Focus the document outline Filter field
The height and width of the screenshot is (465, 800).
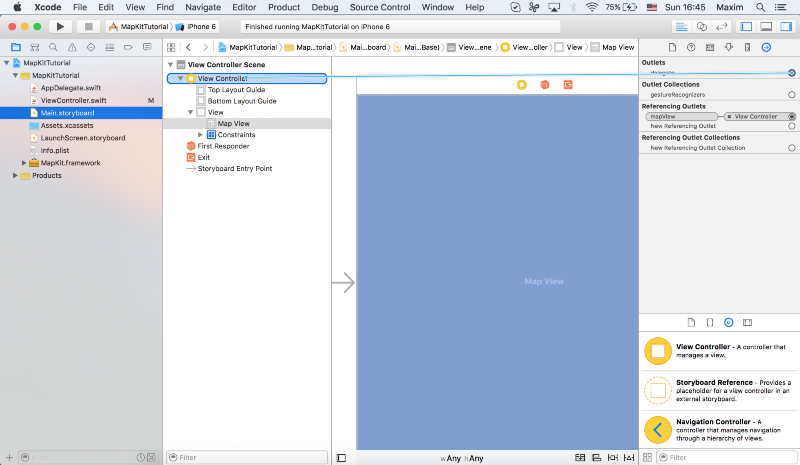pos(247,457)
